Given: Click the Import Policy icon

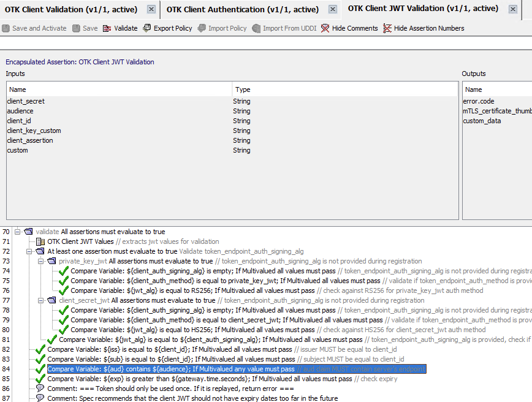Looking at the screenshot, I should tap(202, 28).
